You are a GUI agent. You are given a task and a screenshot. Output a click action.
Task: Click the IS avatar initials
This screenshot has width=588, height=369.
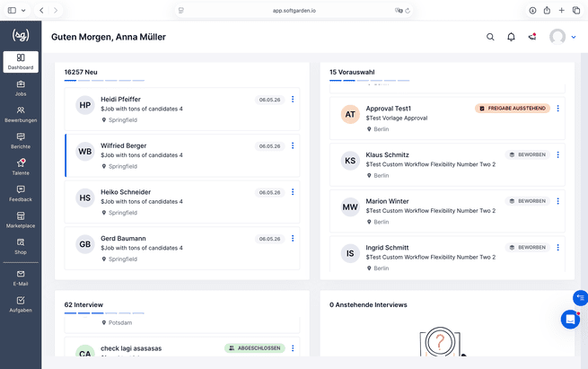(x=350, y=253)
